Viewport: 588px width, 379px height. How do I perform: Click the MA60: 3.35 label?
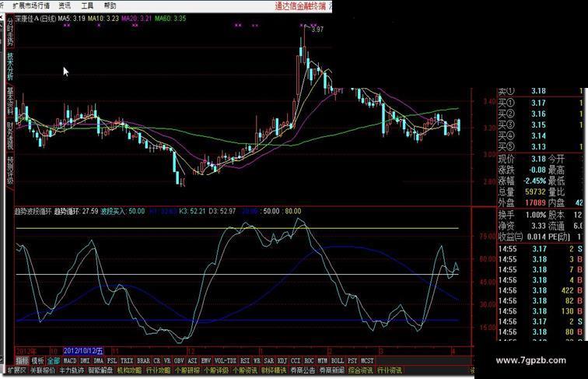(x=170, y=19)
